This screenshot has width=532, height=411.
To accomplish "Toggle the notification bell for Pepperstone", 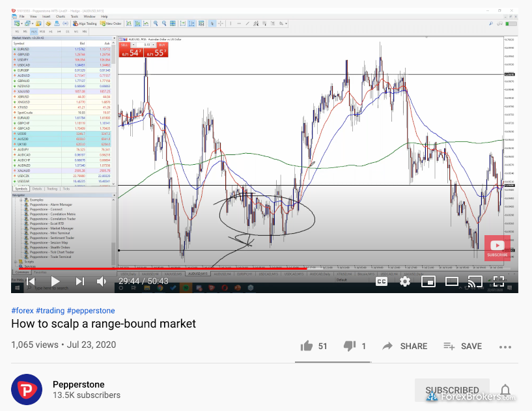I will 505,390.
